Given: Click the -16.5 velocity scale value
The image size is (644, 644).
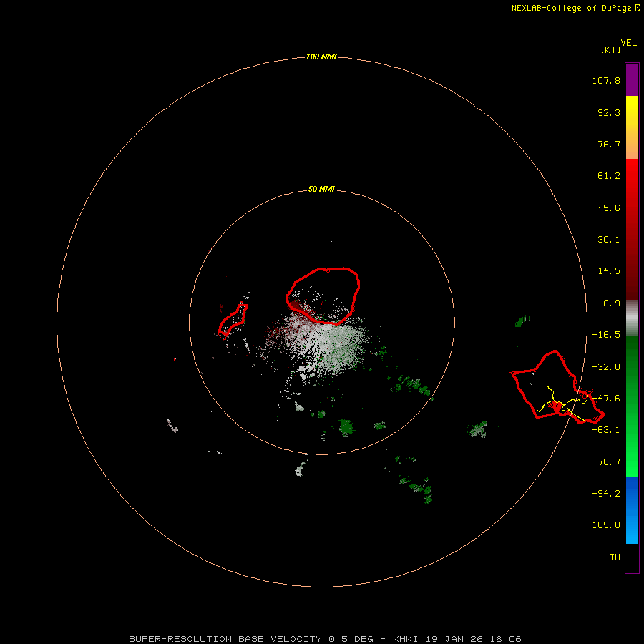Looking at the screenshot, I should point(606,335).
